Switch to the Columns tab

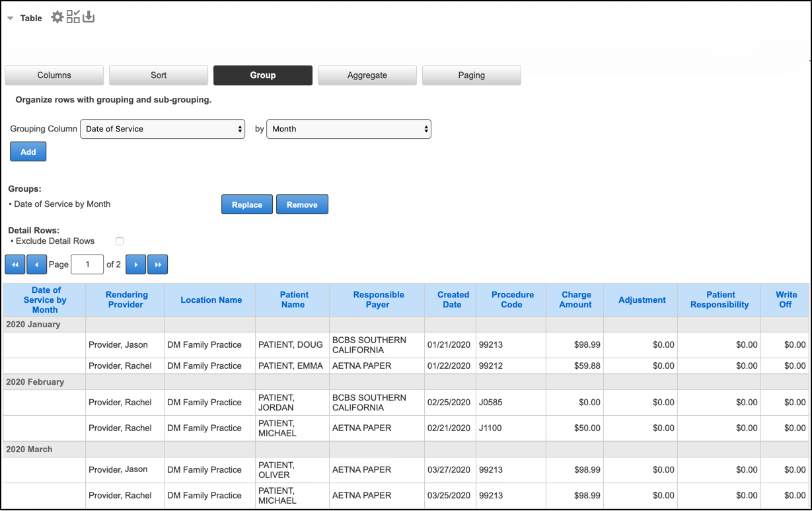pyautogui.click(x=54, y=75)
